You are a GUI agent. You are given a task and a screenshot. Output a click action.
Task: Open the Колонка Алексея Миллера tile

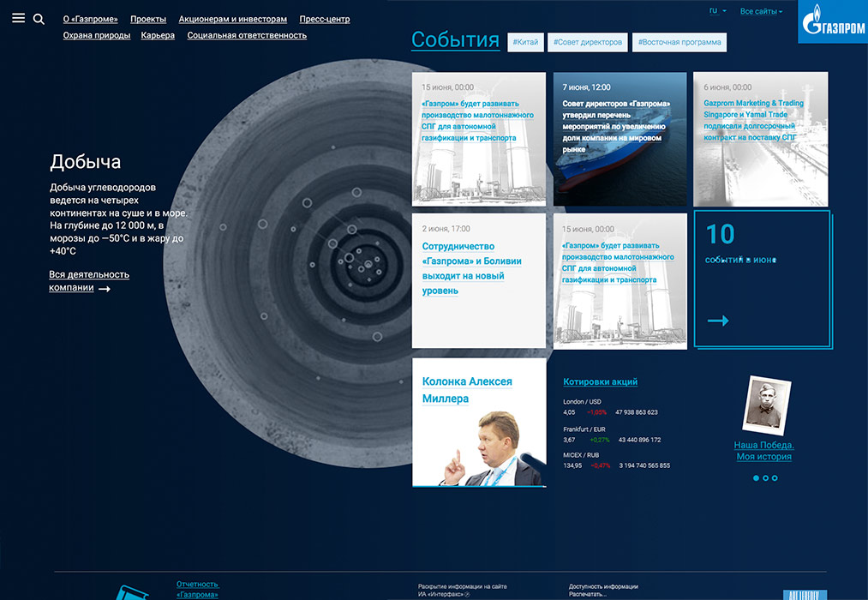point(479,422)
